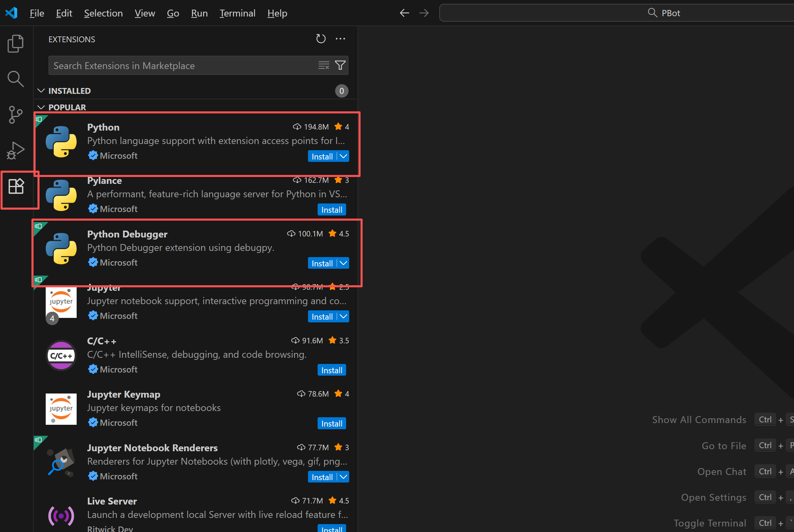The image size is (794, 532).
Task: Open the Selection menu
Action: [x=103, y=13]
